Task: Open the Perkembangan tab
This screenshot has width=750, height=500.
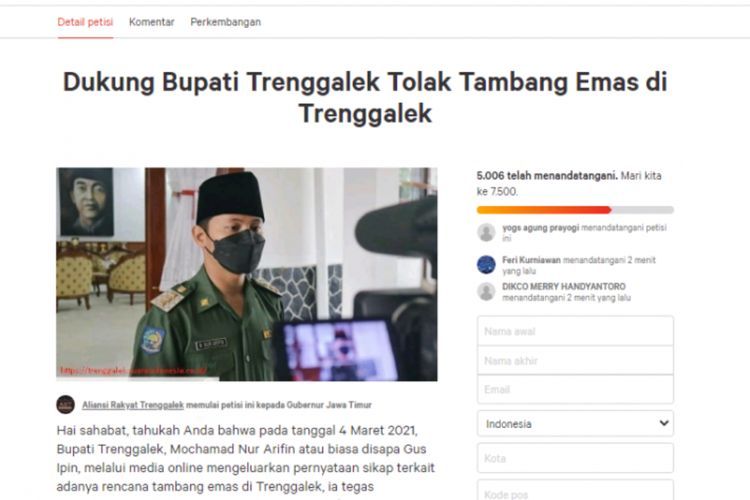Action: (226, 22)
